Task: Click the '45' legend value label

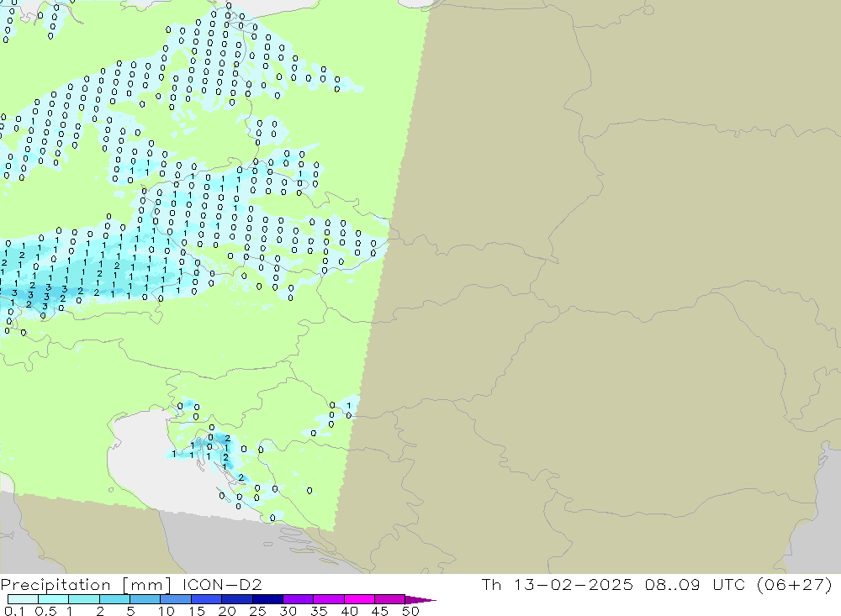Action: [380, 611]
